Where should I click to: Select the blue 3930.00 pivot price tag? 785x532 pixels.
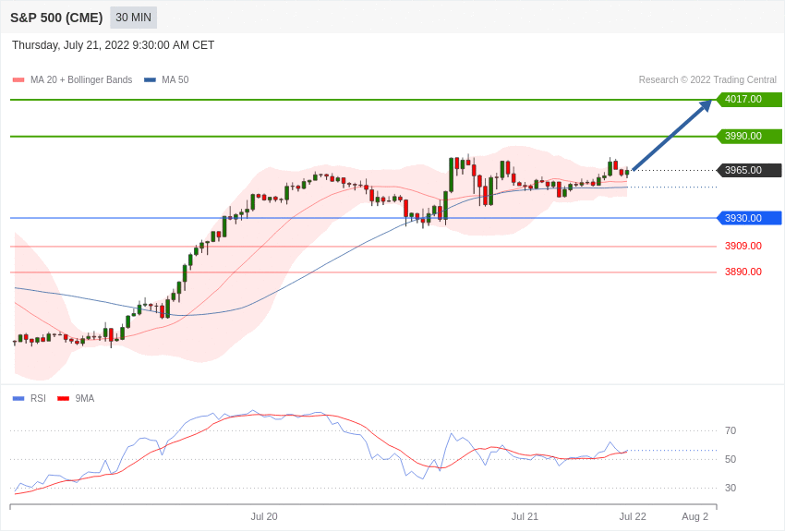(x=749, y=219)
